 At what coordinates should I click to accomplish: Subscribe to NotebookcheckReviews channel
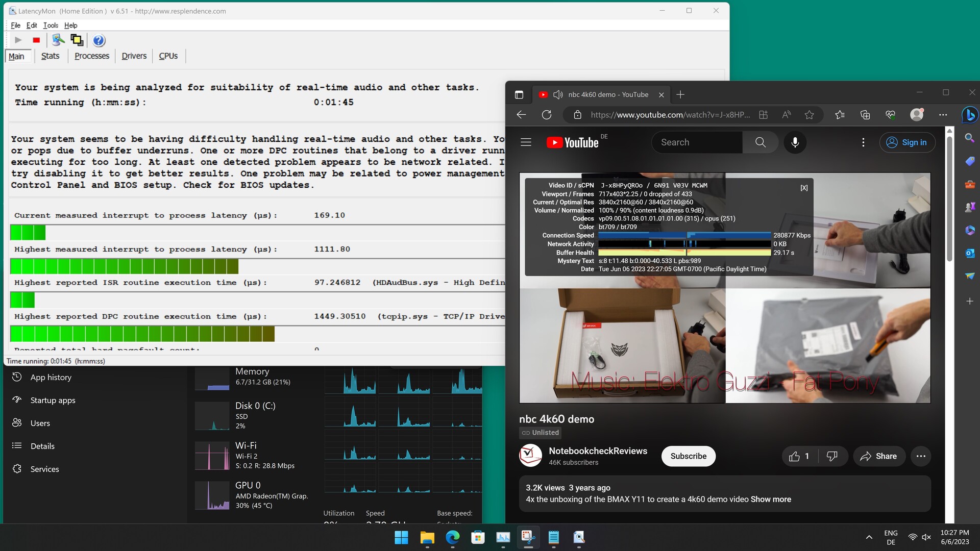(x=688, y=456)
